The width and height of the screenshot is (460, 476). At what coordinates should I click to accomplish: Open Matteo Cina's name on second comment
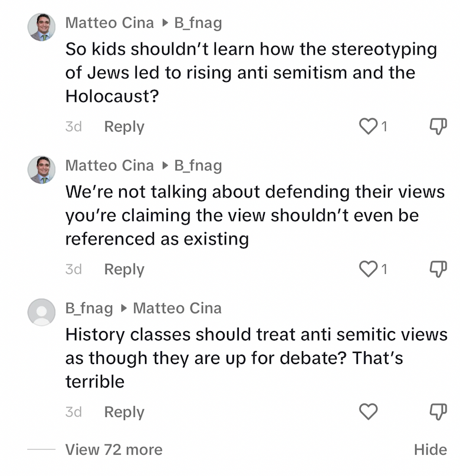click(109, 166)
